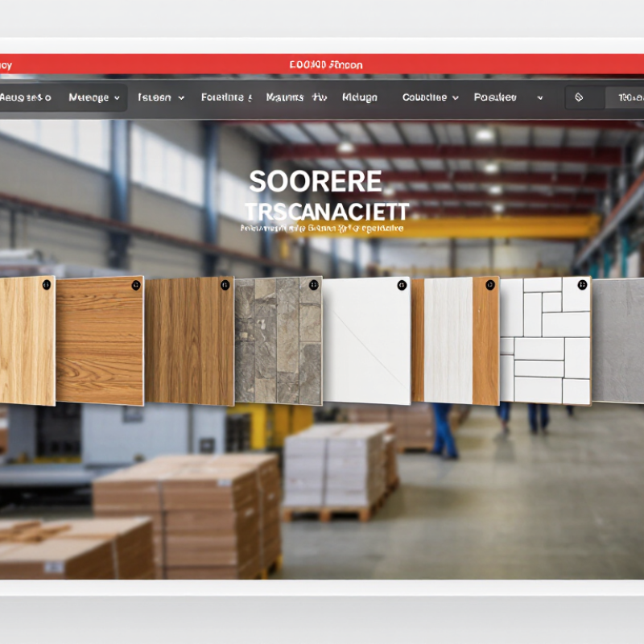
Task: Expand the chevron beside second navigation item
Action: point(117,98)
